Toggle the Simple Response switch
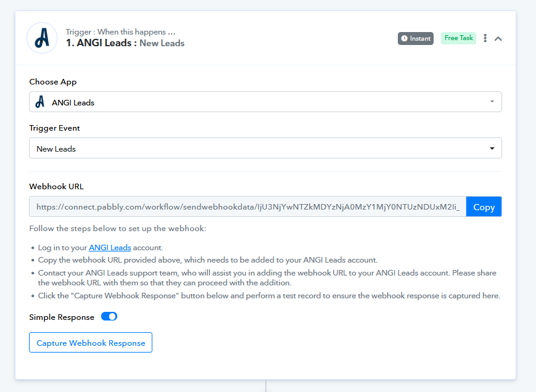The height and width of the screenshot is (392, 536). [109, 317]
